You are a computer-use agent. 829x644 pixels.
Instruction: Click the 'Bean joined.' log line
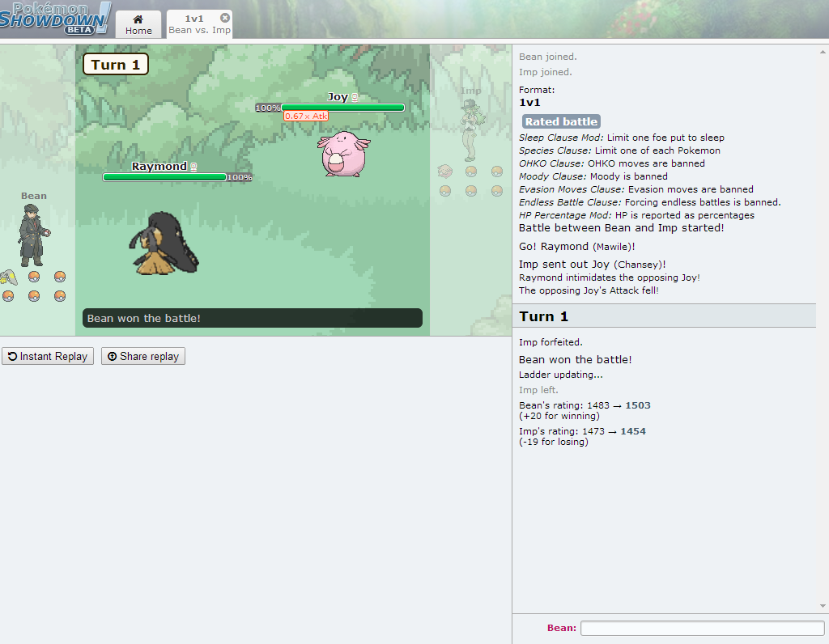point(548,57)
